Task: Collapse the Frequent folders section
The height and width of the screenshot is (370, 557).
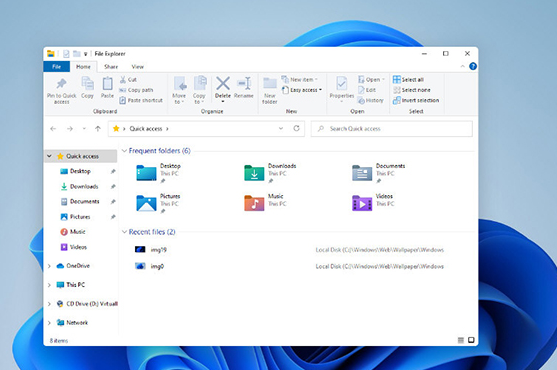Action: pos(124,151)
